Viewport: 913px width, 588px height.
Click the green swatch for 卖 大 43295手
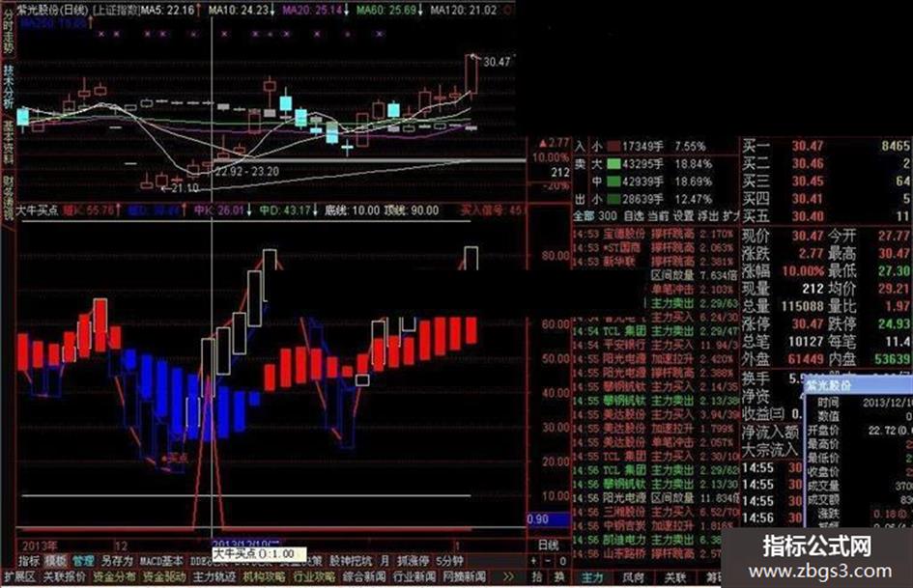coord(613,163)
